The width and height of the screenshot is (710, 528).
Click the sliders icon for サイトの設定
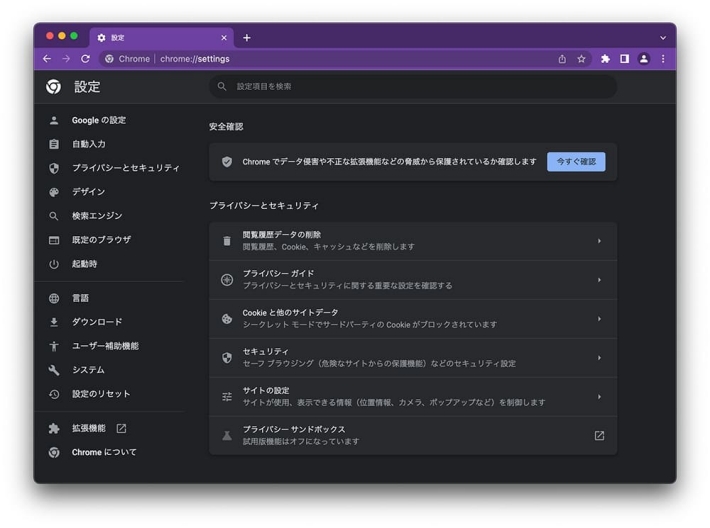[x=227, y=397]
